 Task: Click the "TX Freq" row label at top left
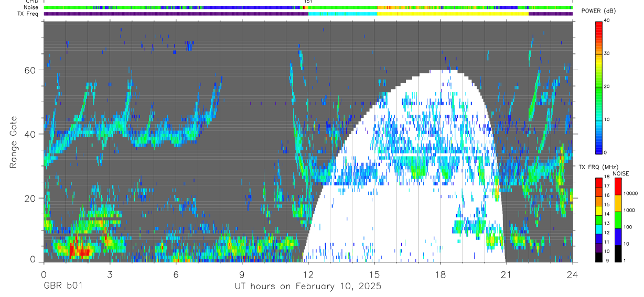[28, 14]
